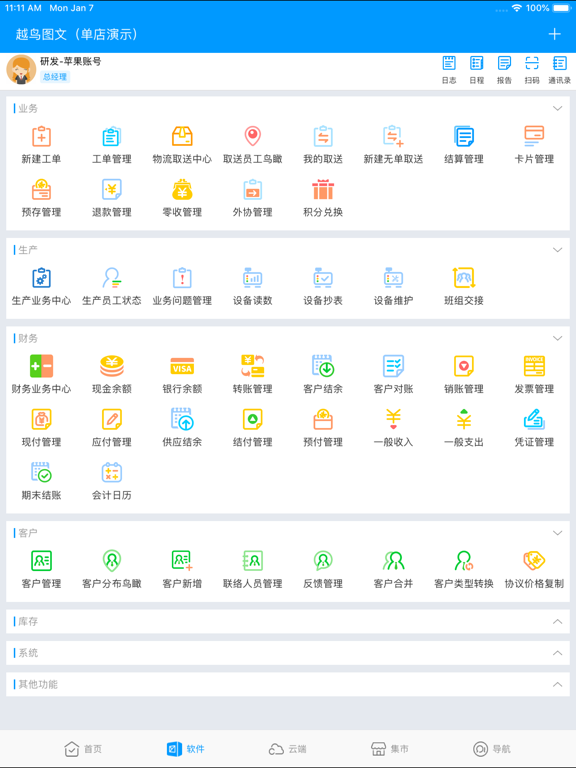
Task: Switch to the 软件 tab
Action: (186, 749)
